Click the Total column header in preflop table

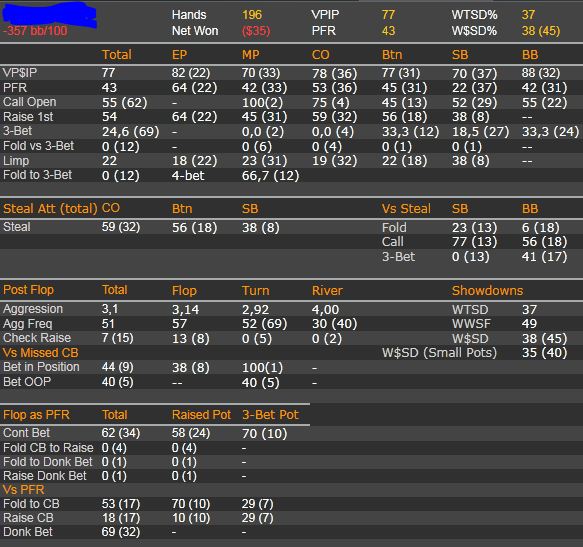tap(117, 55)
